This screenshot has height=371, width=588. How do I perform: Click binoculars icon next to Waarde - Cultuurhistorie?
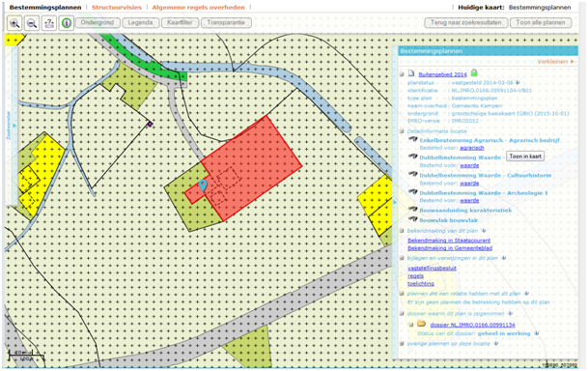pos(413,174)
